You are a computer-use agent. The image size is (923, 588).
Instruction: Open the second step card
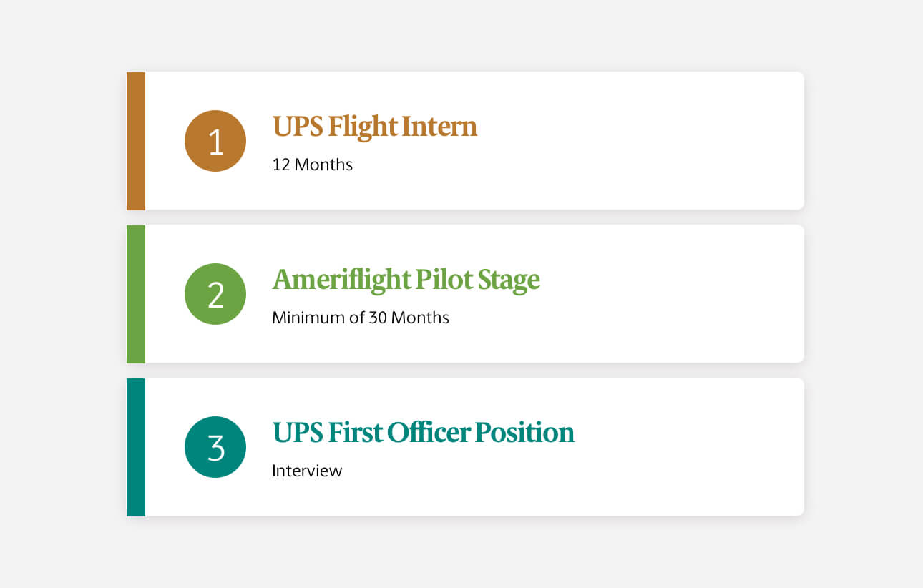(465, 294)
